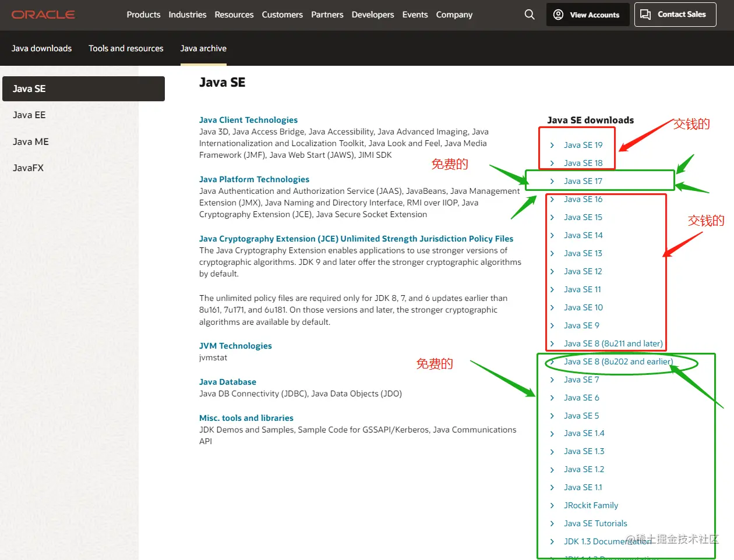Screen dimensions: 734x560
Task: Click the chevron beside Java SE 15
Action: (x=552, y=218)
